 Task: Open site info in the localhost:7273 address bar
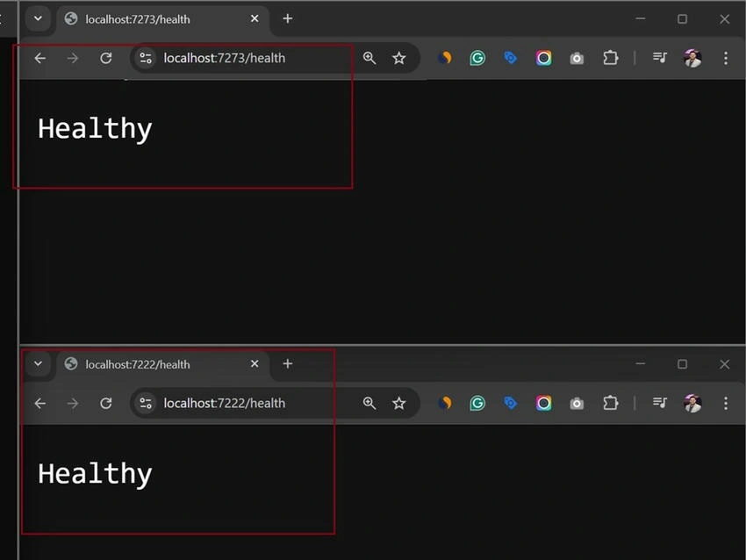(x=146, y=58)
